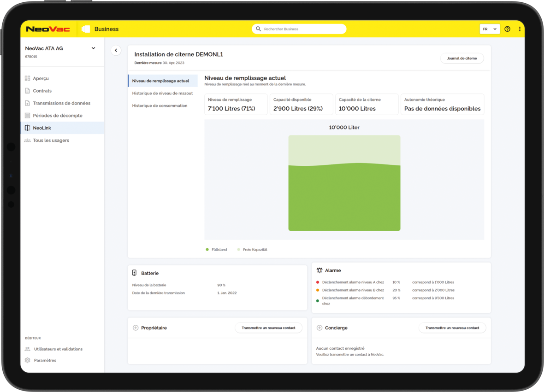Open Aperçu in the sidebar
The image size is (544, 392).
[x=41, y=78]
